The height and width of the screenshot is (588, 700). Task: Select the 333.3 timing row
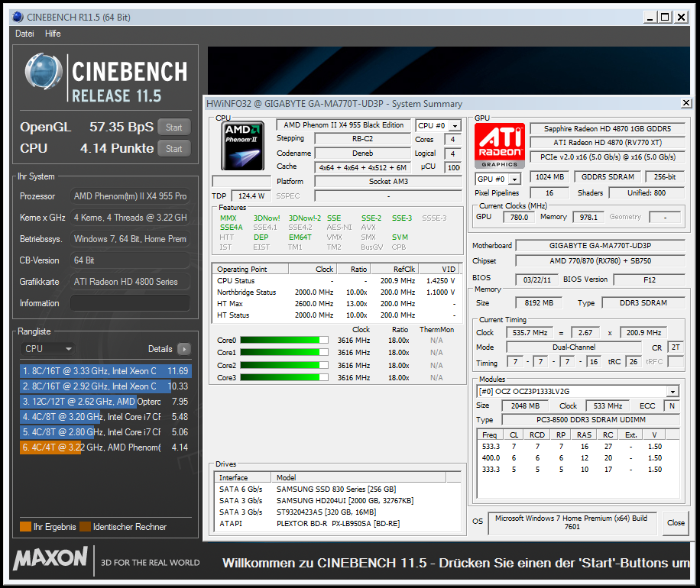point(578,470)
